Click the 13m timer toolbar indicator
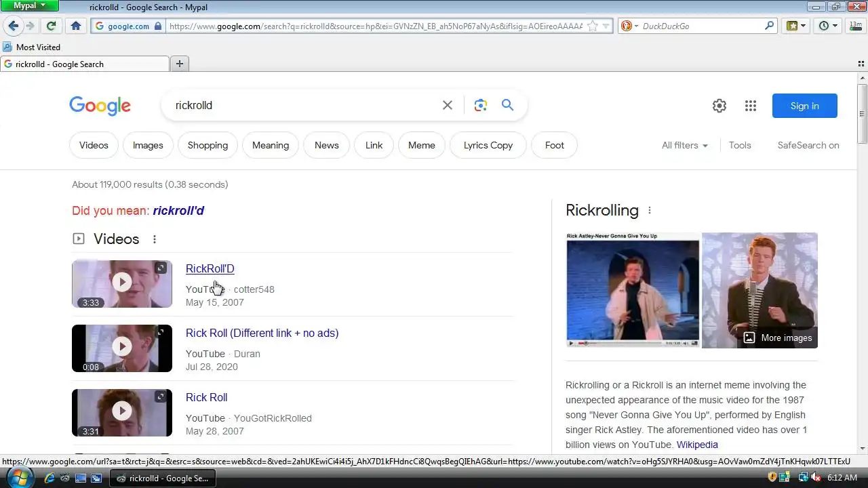 (x=856, y=26)
